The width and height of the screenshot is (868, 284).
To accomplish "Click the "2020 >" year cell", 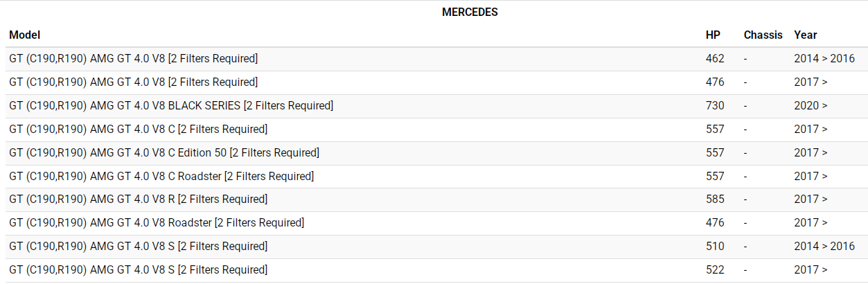I will pyautogui.click(x=811, y=106).
